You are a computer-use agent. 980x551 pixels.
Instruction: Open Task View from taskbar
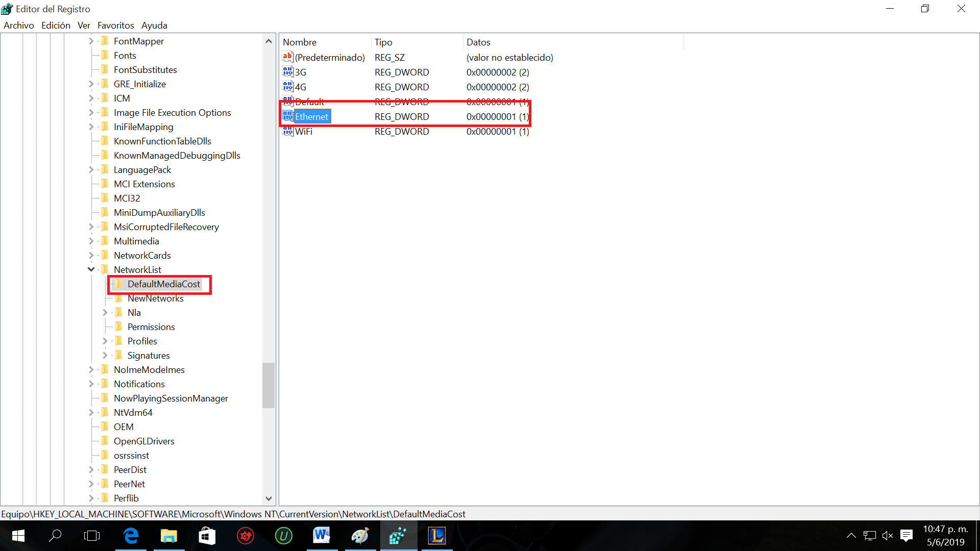click(x=92, y=536)
